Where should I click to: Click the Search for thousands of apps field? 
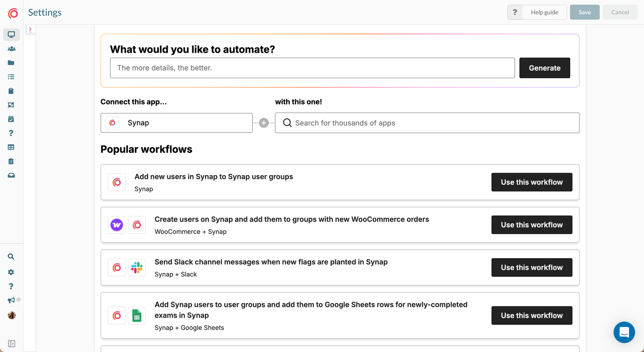click(427, 123)
